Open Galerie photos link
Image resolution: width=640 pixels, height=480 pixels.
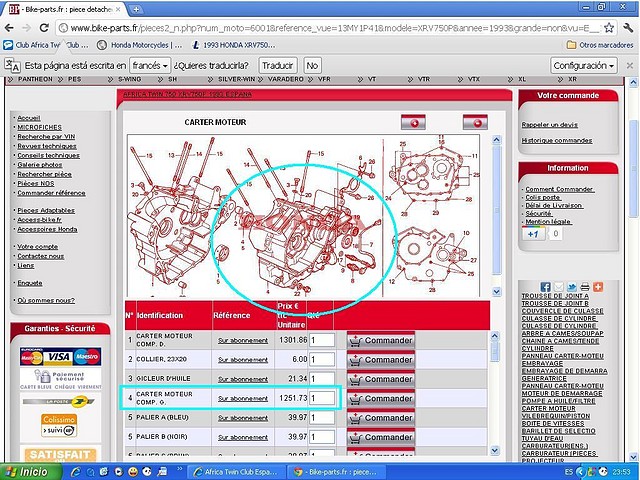40,165
